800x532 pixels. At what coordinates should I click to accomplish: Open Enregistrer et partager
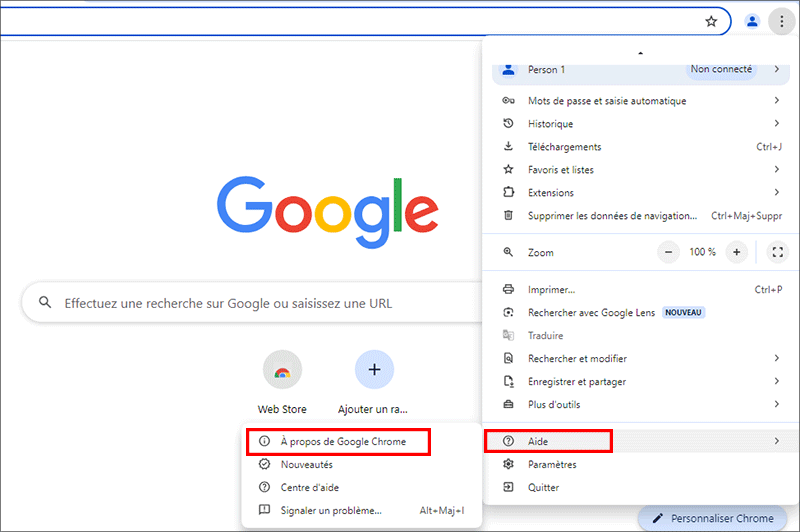click(x=640, y=381)
